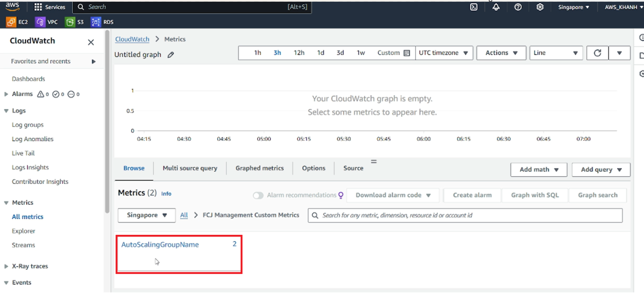Switch to the Source tab
The image size is (644, 301).
tap(353, 168)
